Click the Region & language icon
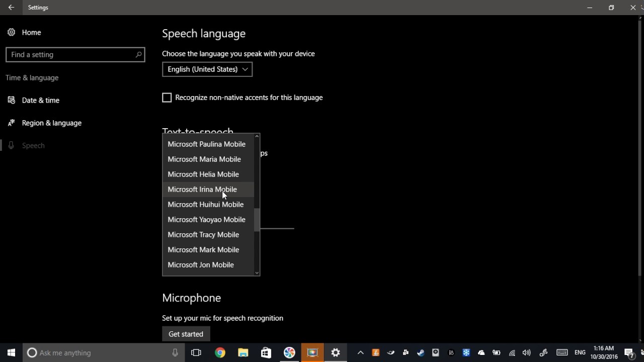644x362 pixels. tap(11, 123)
